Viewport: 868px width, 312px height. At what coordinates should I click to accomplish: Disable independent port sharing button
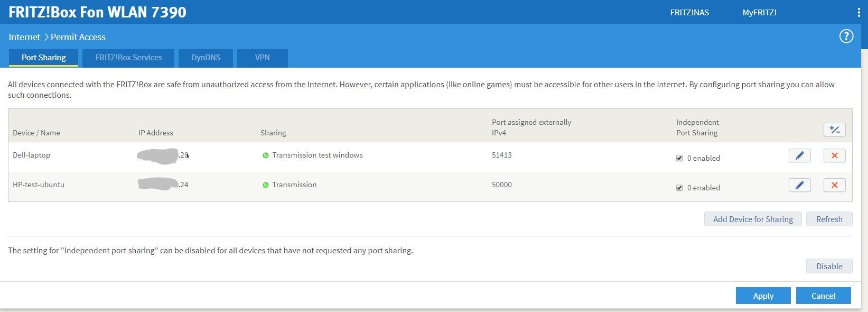coord(829,266)
